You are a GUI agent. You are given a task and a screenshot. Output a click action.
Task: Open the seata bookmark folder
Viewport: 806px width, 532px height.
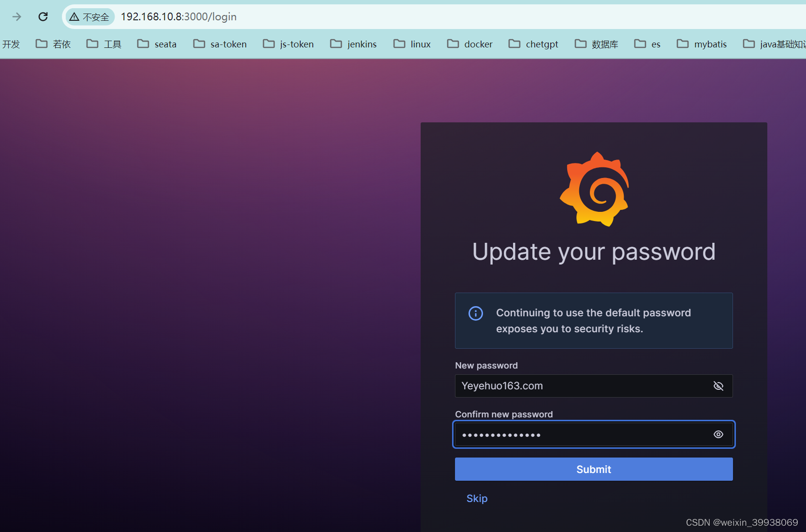[157, 44]
